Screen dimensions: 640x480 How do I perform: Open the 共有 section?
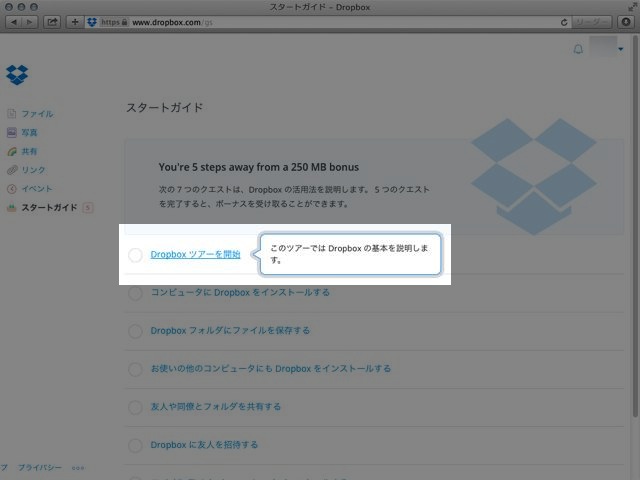coord(29,151)
